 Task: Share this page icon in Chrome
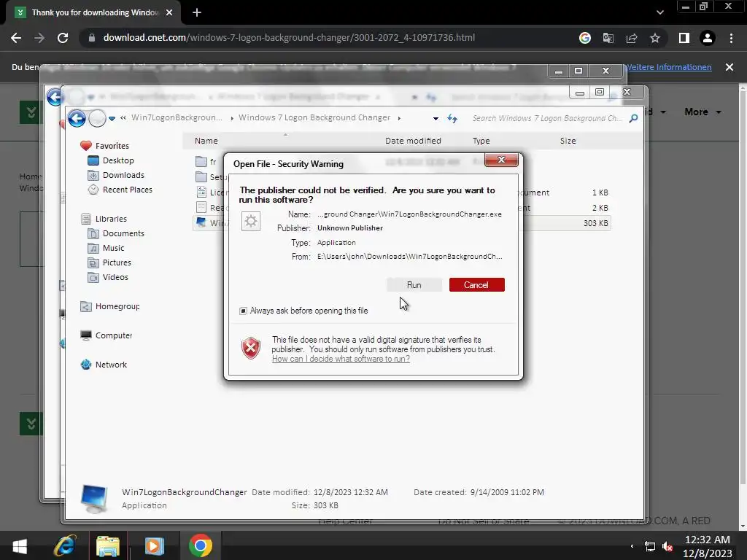click(632, 38)
